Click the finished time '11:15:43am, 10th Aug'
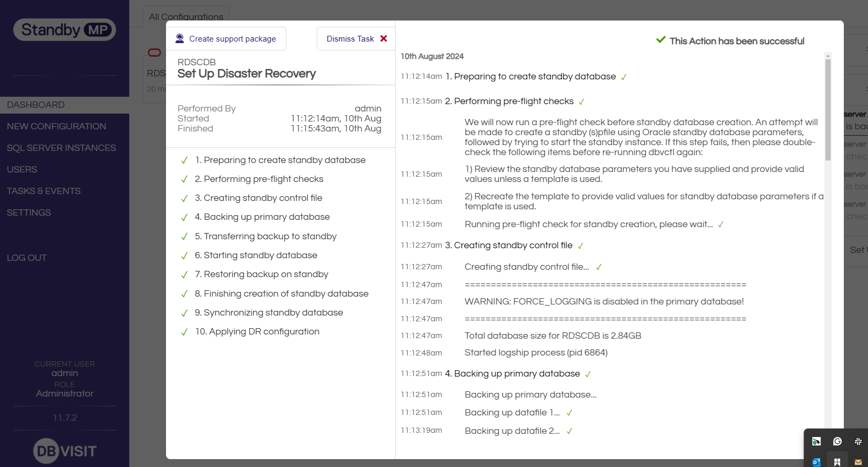Screen dimensions: 868x467 (336, 128)
